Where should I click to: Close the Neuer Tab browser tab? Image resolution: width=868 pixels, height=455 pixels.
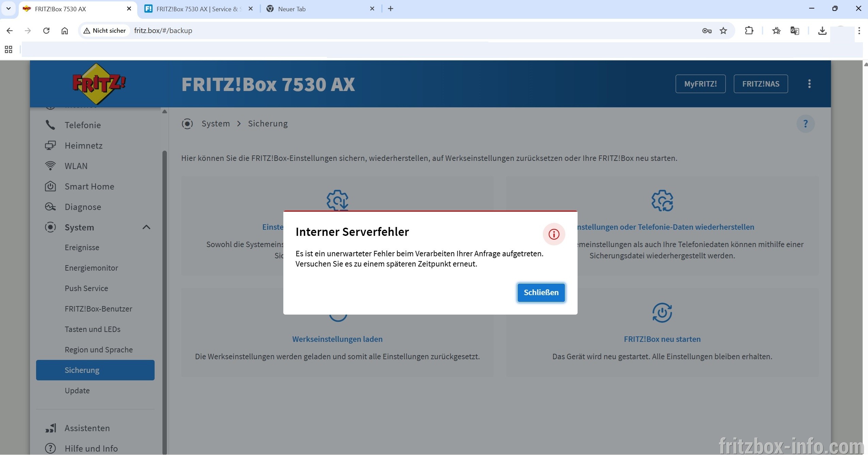tap(372, 9)
